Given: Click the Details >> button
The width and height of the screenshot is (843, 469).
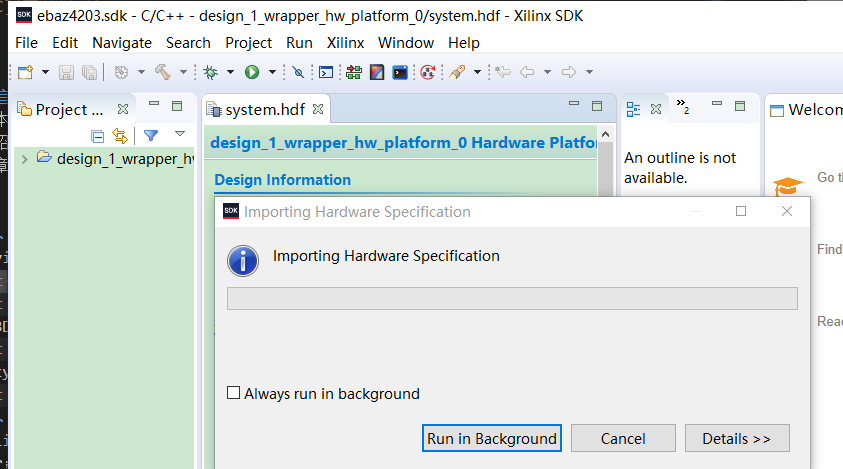Looking at the screenshot, I should pyautogui.click(x=737, y=438).
